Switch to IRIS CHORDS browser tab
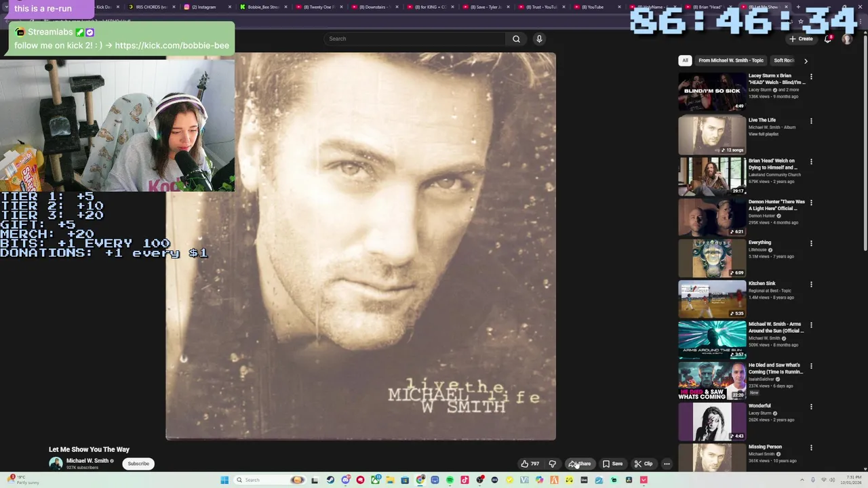The image size is (868, 488). 151,7
